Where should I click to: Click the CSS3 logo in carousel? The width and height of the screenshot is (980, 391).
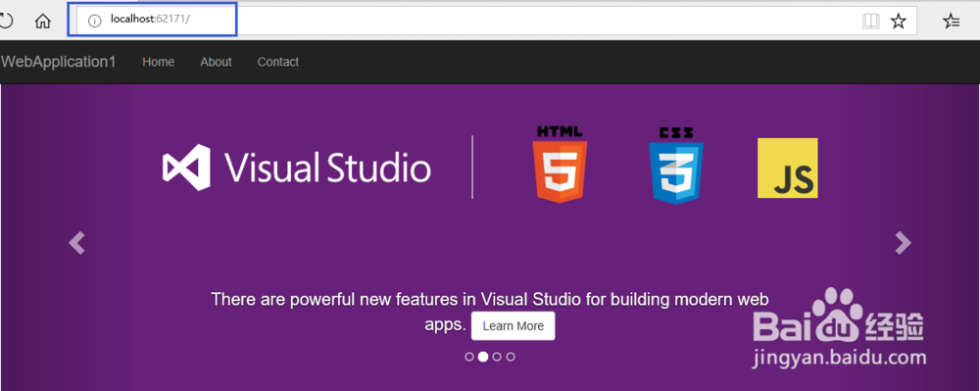click(675, 166)
